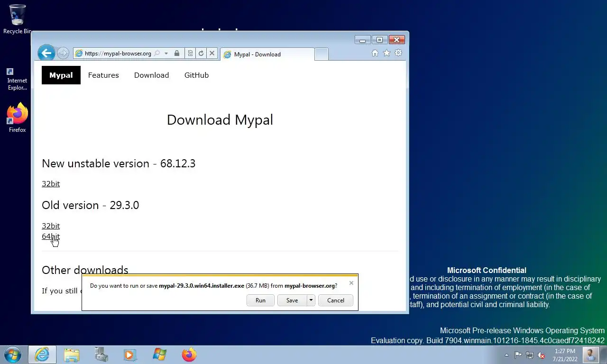Screen dimensions: 607x364
Task: Click the search magnifier in address bar
Action: point(157,54)
